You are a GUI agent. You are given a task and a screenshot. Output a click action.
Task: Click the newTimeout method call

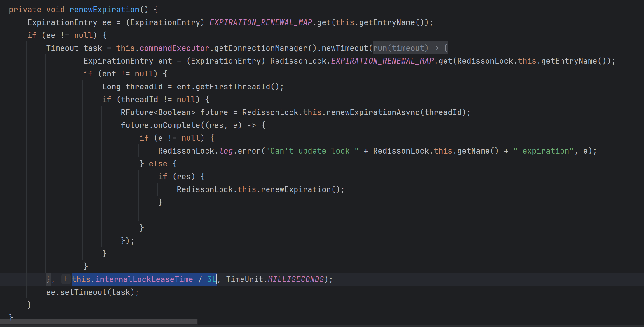point(345,48)
